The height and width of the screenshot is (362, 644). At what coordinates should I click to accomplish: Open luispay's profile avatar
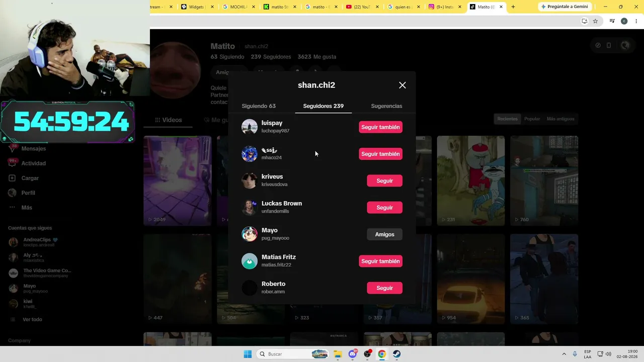click(250, 127)
